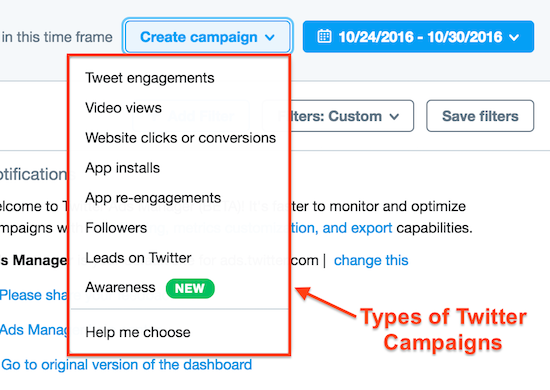Open Help me choose option
The width and height of the screenshot is (550, 390).
(138, 332)
